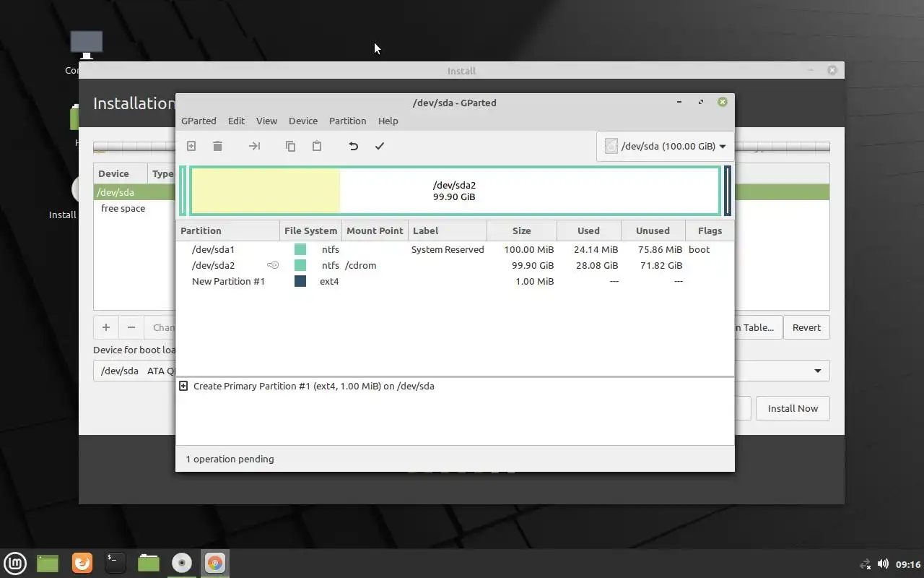
Task: Click the minus remove-partition button in Install window
Action: point(131,327)
